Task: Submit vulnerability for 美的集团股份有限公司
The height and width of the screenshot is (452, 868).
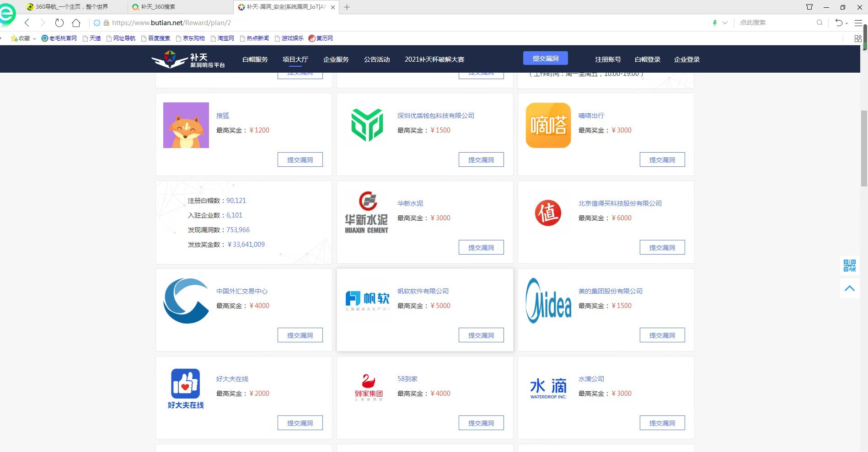Action: (662, 335)
